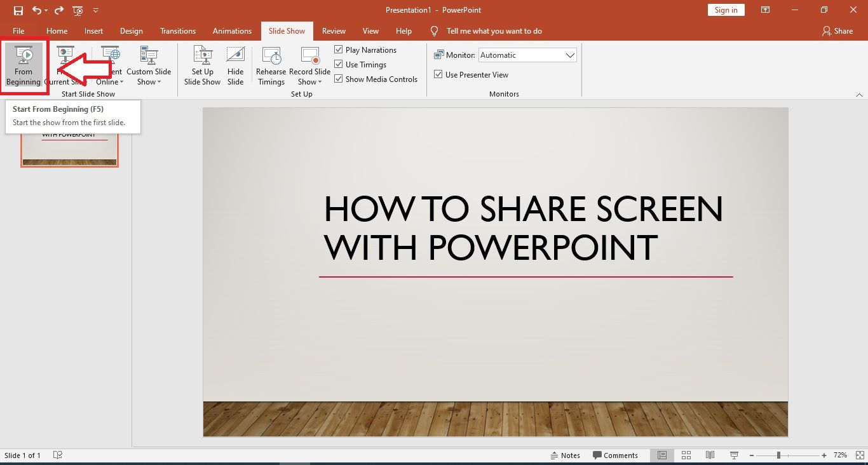Select the Slide Show tab
This screenshot has height=465, width=868.
coord(287,30)
